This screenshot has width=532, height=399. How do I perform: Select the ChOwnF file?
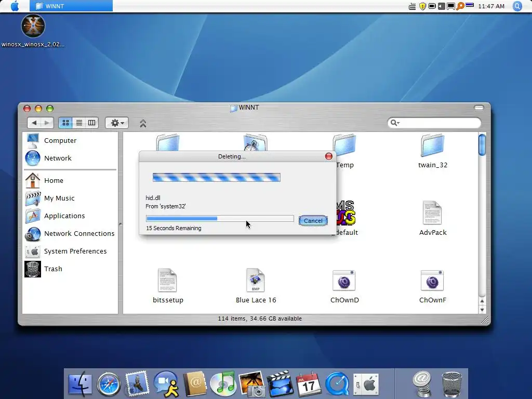(433, 286)
